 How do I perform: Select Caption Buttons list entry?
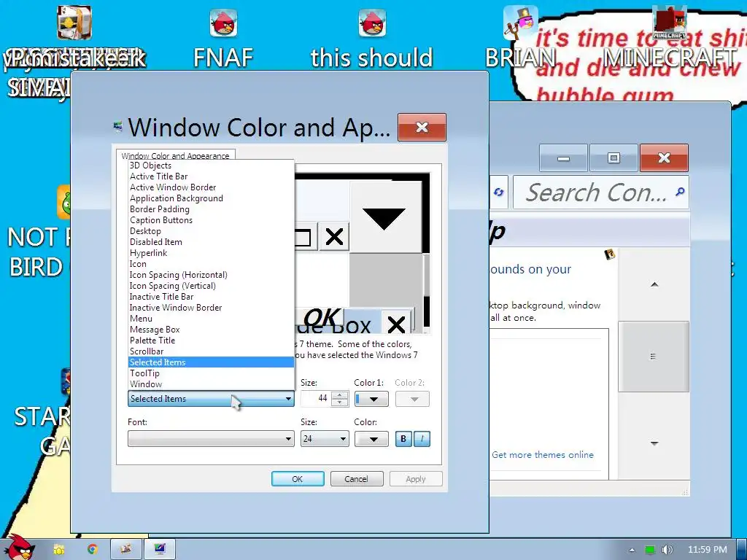click(211, 220)
